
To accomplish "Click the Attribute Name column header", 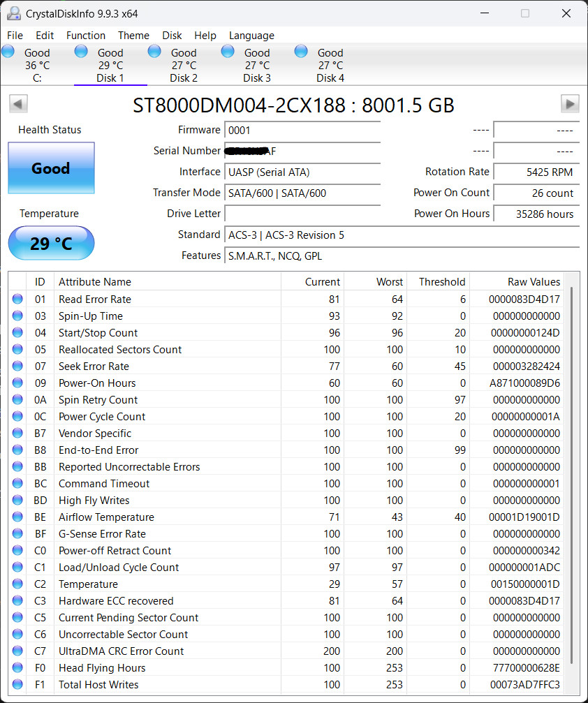I will click(x=168, y=281).
